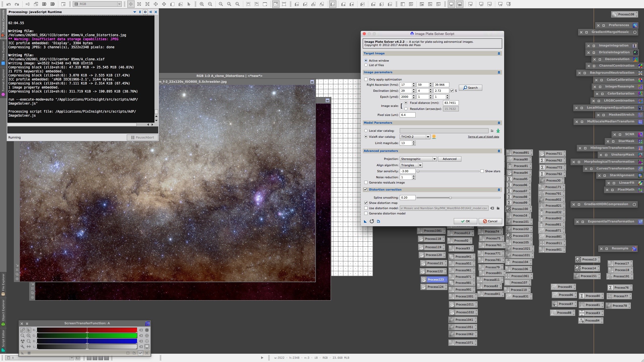This screenshot has height=362, width=644.
Task: Click the clear distortion model path icon
Action: pyautogui.click(x=492, y=208)
